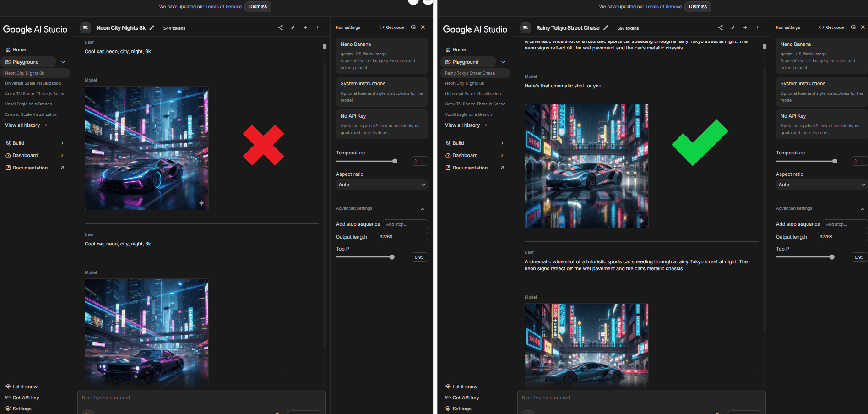Open the Aspect ratio Auto dropdown in left window
This screenshot has width=868, height=414.
pos(382,185)
